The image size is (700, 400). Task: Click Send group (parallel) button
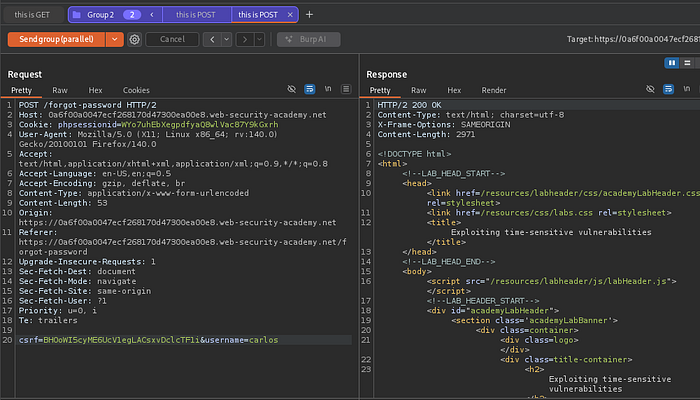[x=56, y=39]
